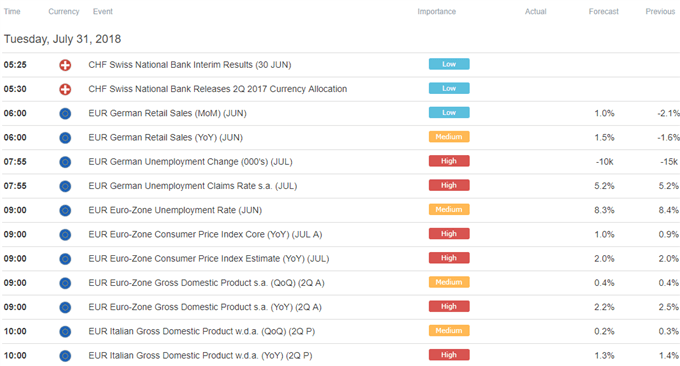Click EU flag icon beside German Retail Sales (MoM)
This screenshot has height=366, width=680.
(x=65, y=114)
